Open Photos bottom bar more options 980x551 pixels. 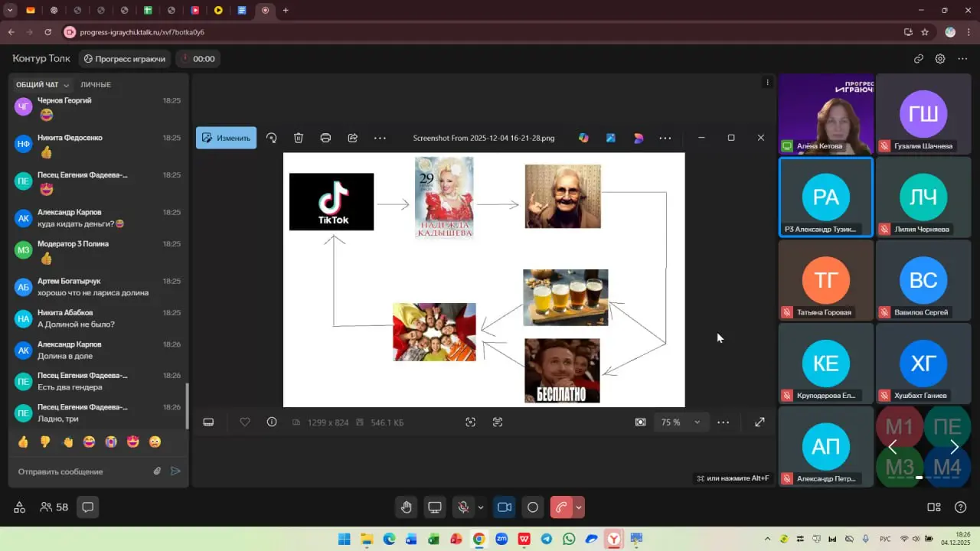[723, 422]
